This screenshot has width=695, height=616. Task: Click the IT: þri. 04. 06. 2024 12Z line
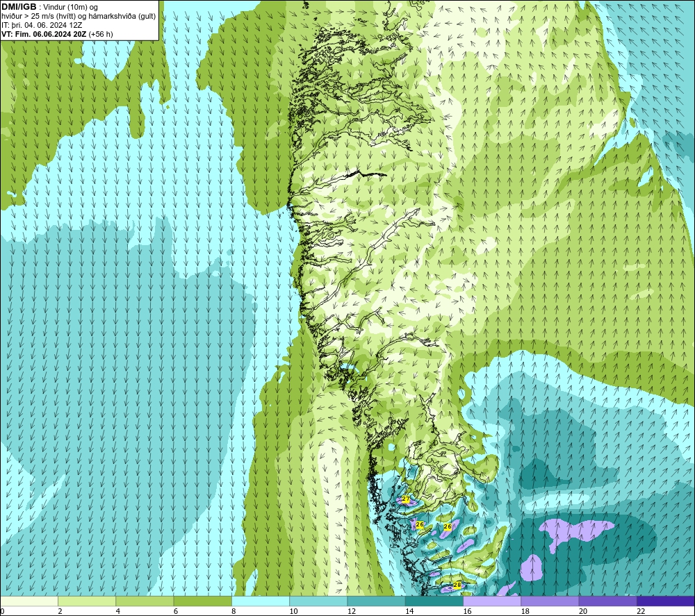tap(42, 25)
